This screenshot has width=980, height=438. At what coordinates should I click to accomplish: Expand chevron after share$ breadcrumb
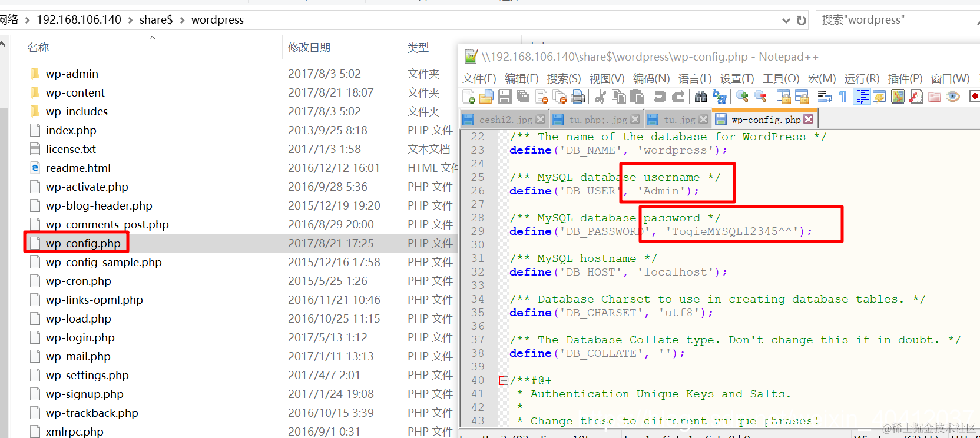point(182,21)
